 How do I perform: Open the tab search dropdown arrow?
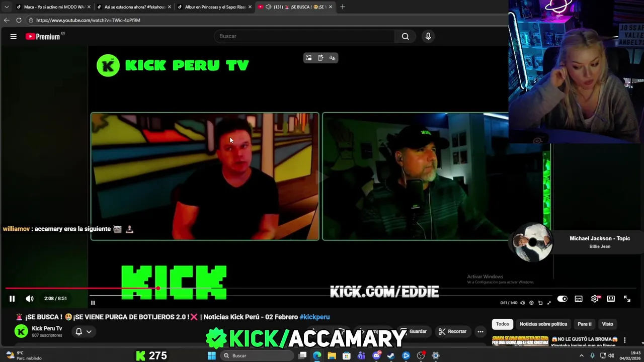pyautogui.click(x=7, y=7)
